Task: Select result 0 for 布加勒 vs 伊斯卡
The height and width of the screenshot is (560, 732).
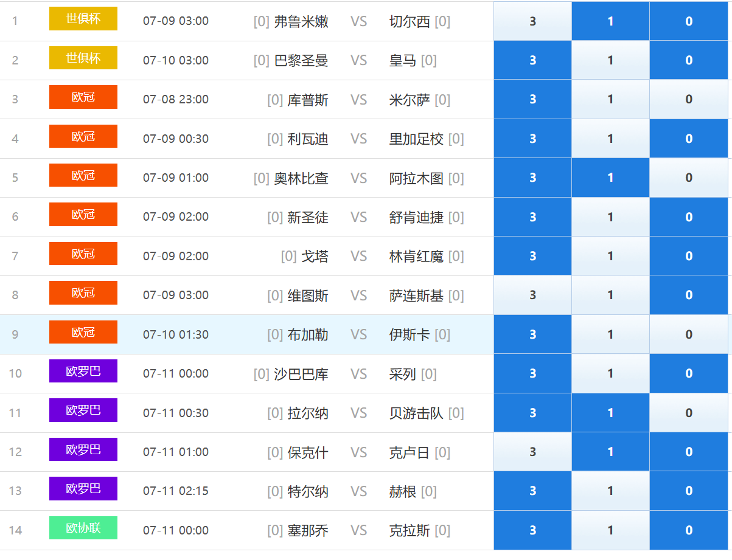Action: pyautogui.click(x=688, y=334)
